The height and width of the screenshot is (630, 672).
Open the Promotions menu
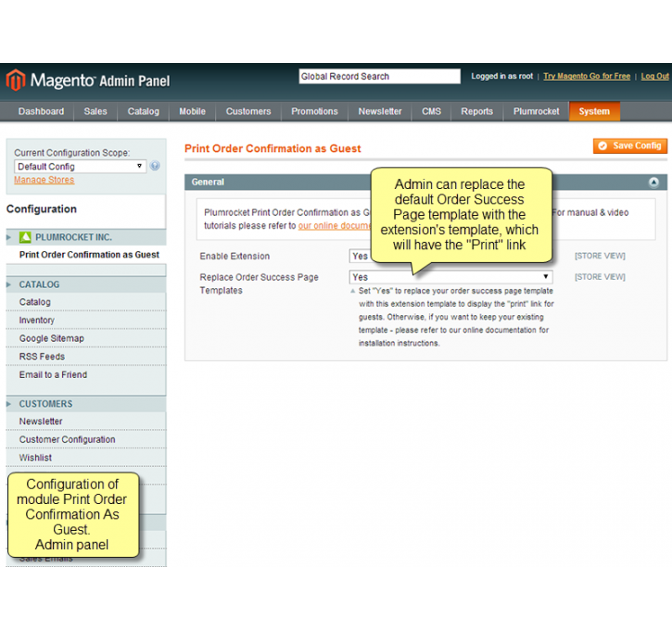point(314,111)
